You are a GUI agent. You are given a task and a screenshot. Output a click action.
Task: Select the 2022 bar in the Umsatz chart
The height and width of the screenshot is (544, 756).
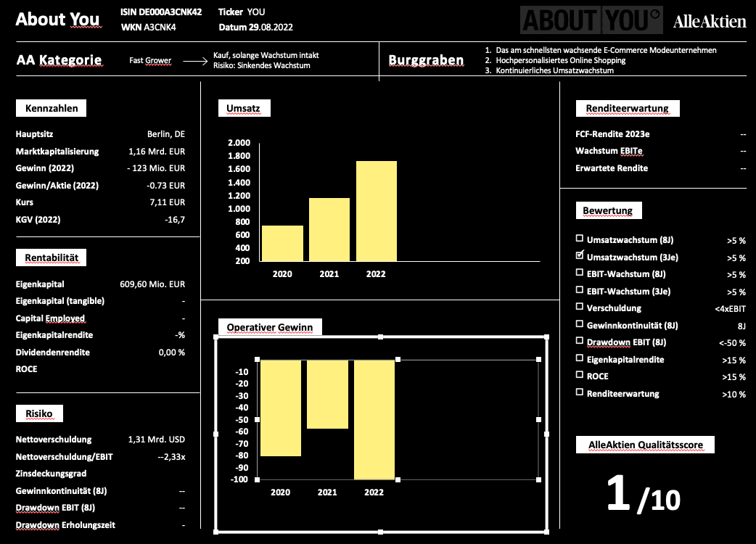(376, 211)
